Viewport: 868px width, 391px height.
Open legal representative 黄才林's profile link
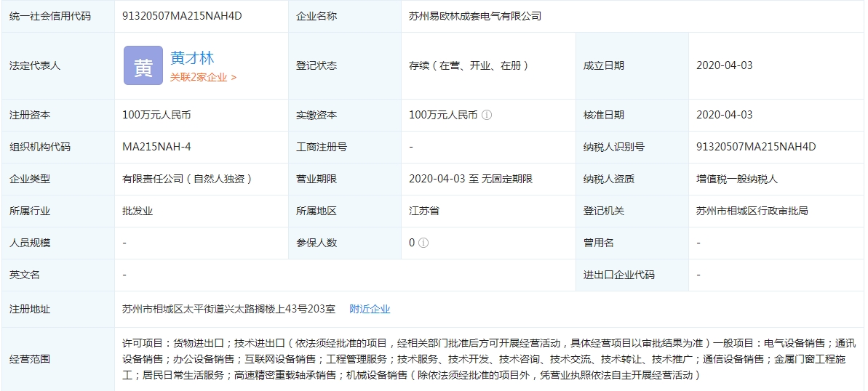point(192,58)
